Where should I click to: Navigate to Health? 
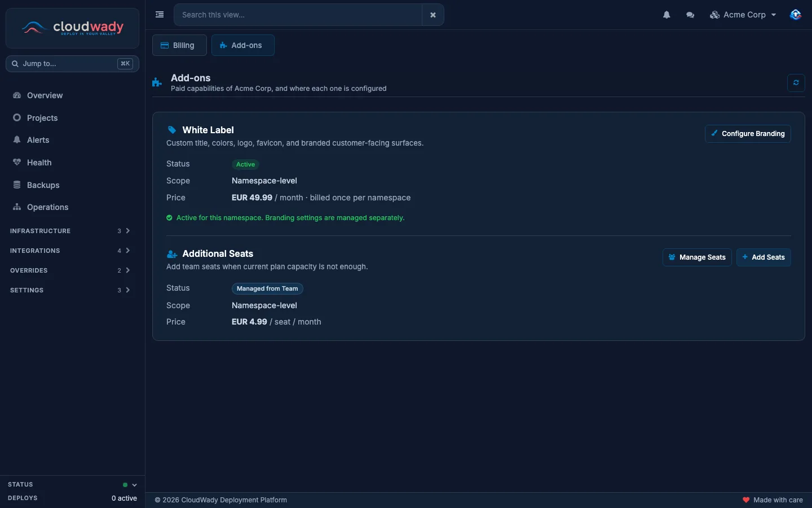click(x=72, y=163)
